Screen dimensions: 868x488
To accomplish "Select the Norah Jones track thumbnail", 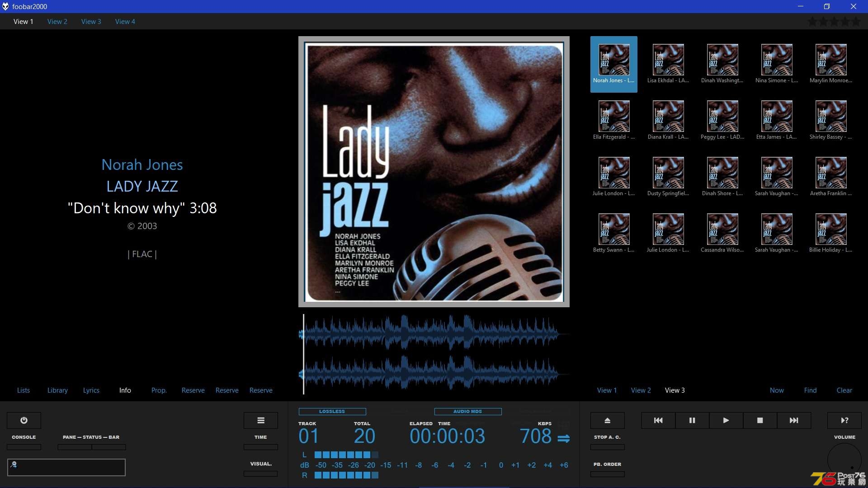I will click(x=614, y=64).
